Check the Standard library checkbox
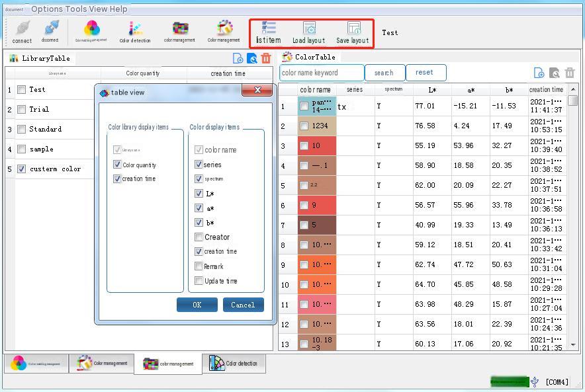Screen dimensions: 585x392 pos(22,129)
